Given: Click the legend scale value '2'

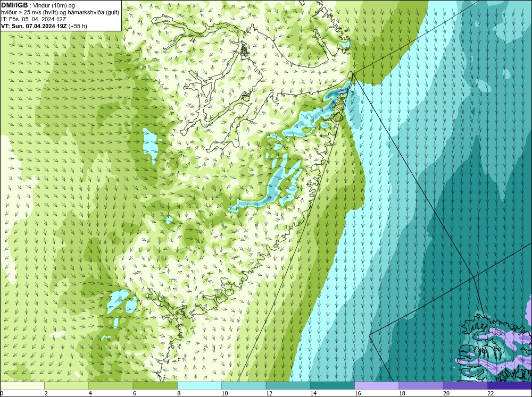Looking at the screenshot, I should click(46, 393).
